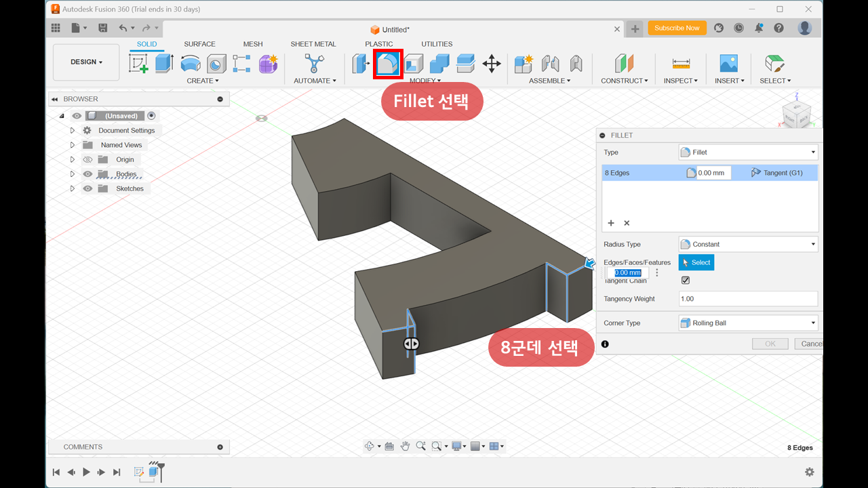This screenshot has height=488, width=868.
Task: Click the Automated Modeling icon
Action: point(314,64)
